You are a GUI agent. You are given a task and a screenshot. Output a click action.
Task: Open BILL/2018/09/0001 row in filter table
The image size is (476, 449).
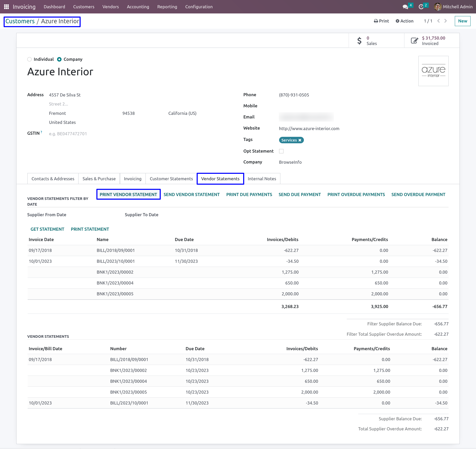point(238,250)
